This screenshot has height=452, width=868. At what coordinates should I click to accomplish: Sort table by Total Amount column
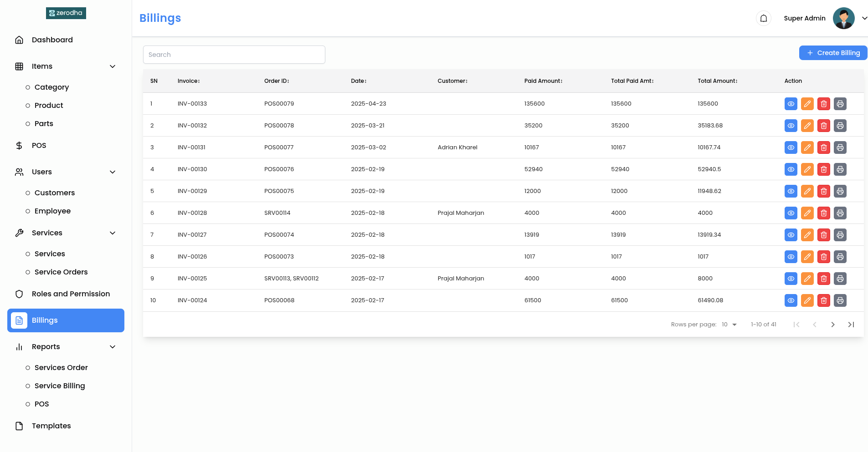717,81
